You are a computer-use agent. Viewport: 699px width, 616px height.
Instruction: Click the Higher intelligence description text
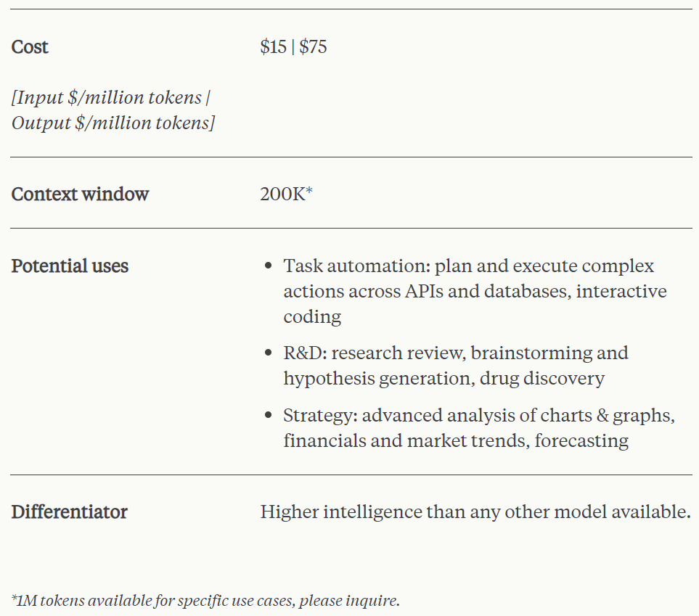pyautogui.click(x=475, y=512)
